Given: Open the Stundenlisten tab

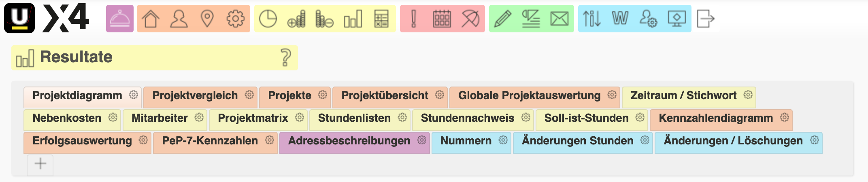Looking at the screenshot, I should 354,118.
